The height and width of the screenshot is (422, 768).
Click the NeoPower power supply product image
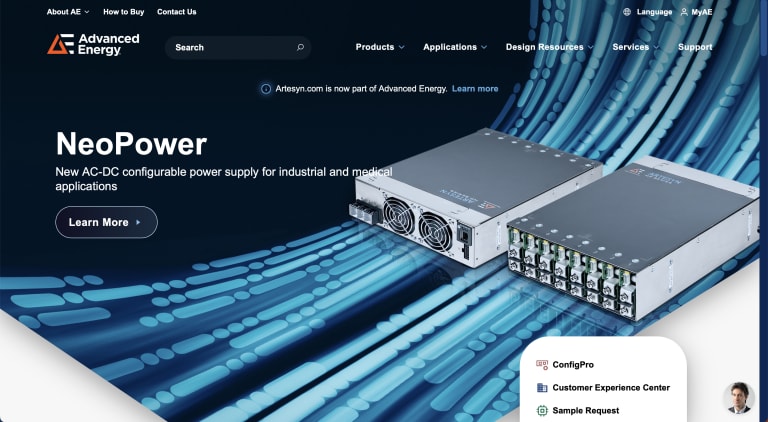pos(553,223)
